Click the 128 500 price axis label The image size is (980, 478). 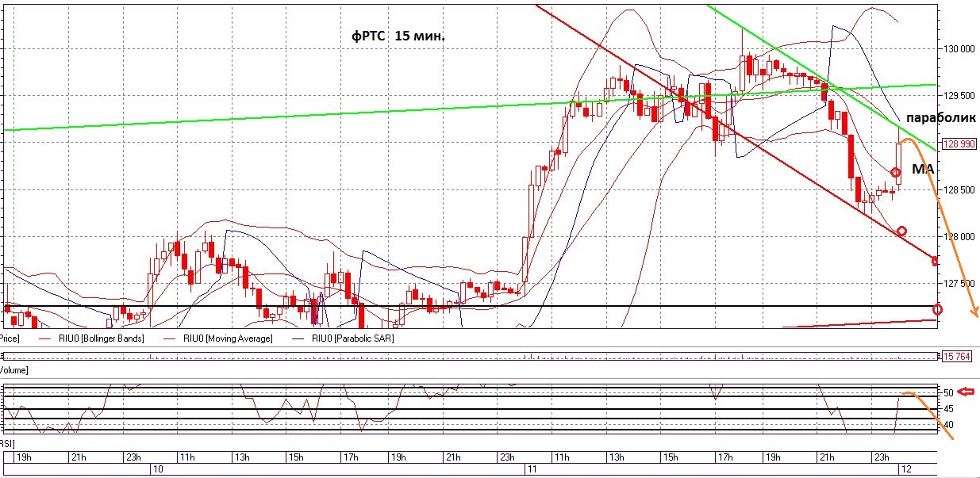tap(959, 190)
